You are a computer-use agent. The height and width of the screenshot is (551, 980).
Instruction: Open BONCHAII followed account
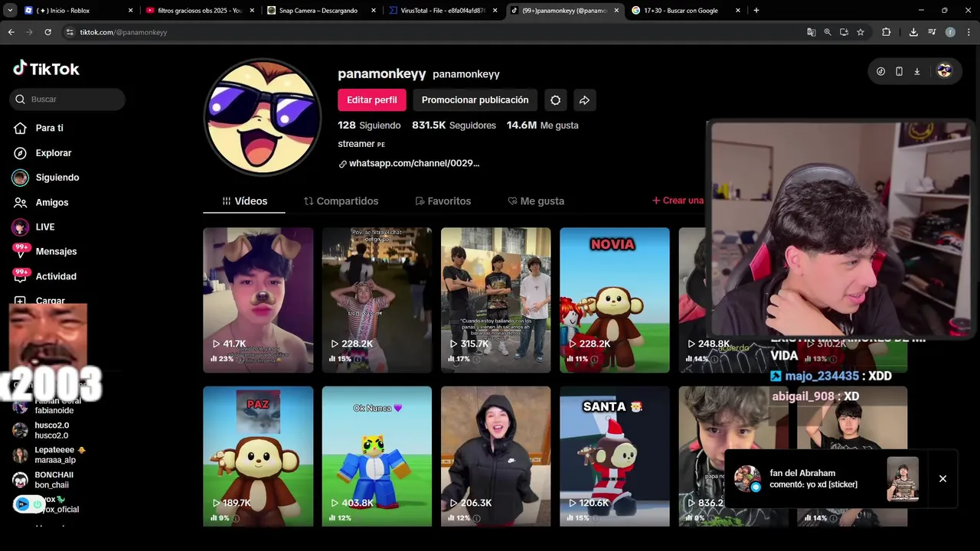pyautogui.click(x=43, y=480)
